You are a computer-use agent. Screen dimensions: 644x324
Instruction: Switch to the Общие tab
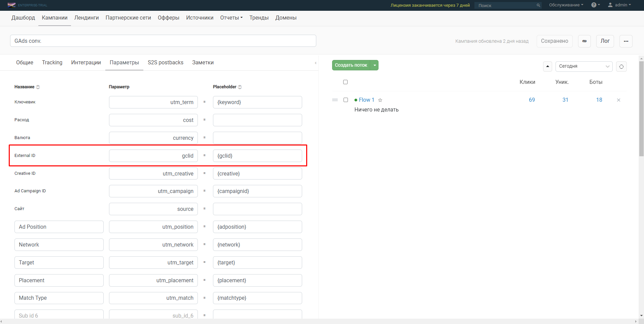(x=25, y=63)
